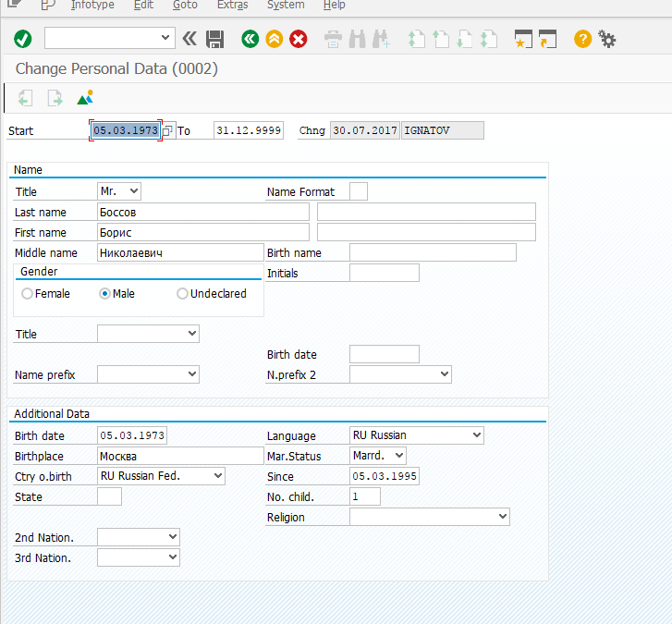Click the Create New Session icon
Screen dimensions: 672x624
tap(523, 39)
